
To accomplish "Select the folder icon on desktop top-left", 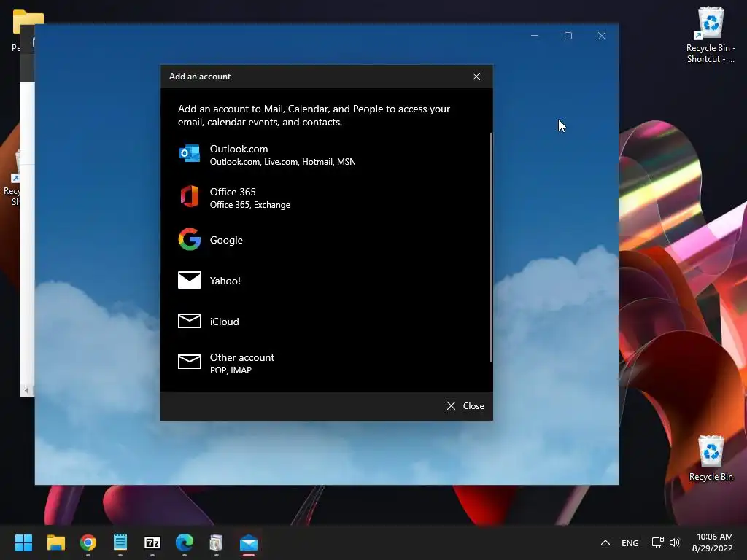I will tap(28, 23).
